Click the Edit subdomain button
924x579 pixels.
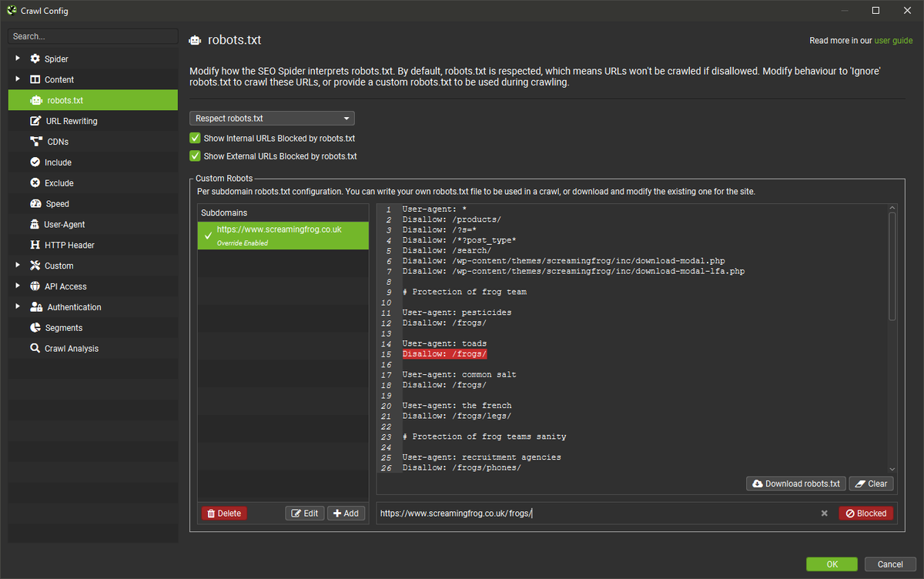pos(304,514)
